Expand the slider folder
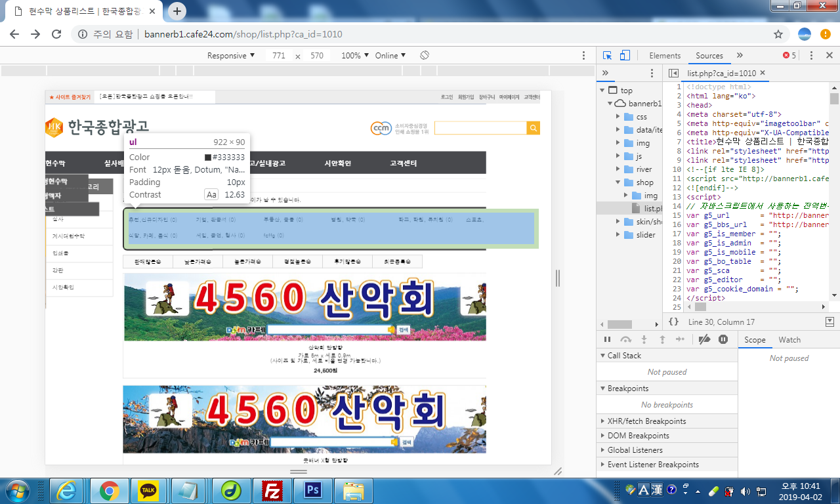 click(x=618, y=235)
